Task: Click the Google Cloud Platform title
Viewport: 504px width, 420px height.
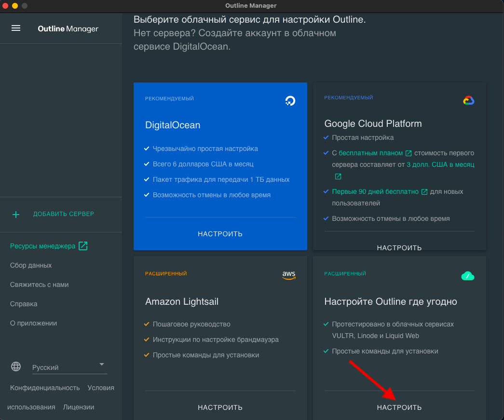Action: point(373,124)
